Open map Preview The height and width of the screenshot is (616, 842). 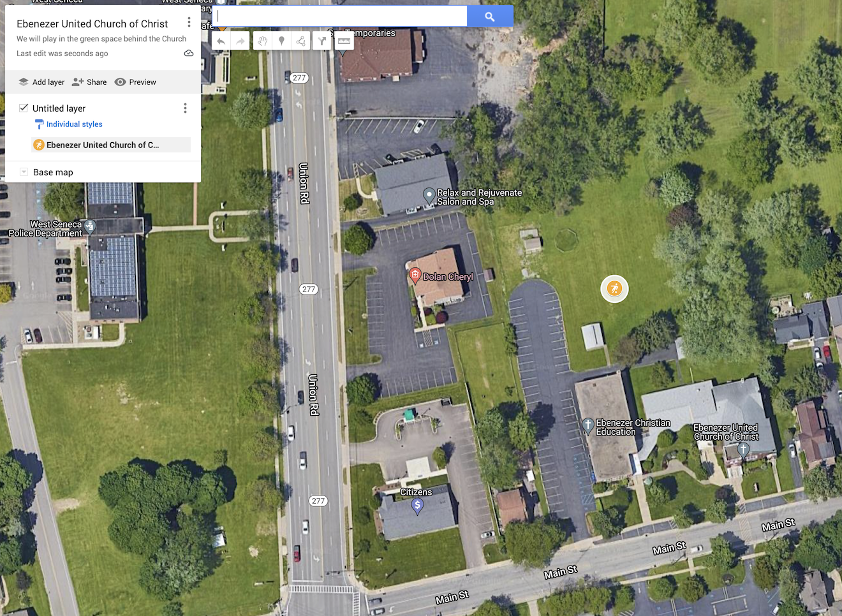(x=135, y=82)
